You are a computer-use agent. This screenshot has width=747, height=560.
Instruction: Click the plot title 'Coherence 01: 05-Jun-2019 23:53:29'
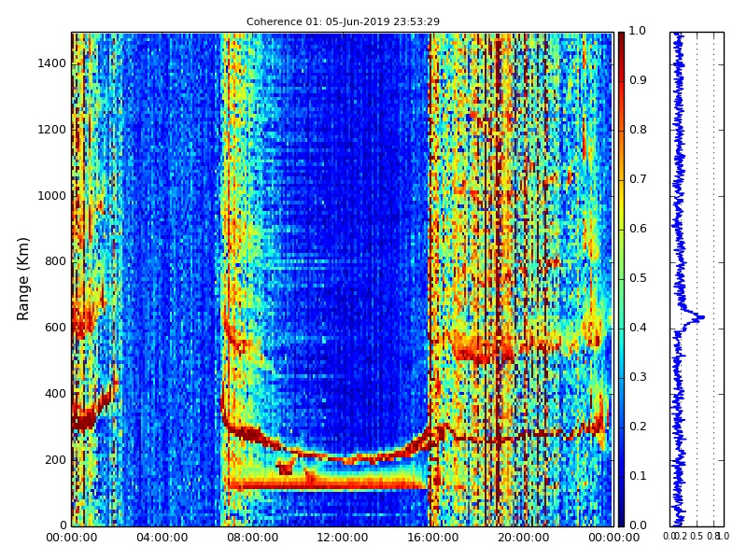[343, 21]
